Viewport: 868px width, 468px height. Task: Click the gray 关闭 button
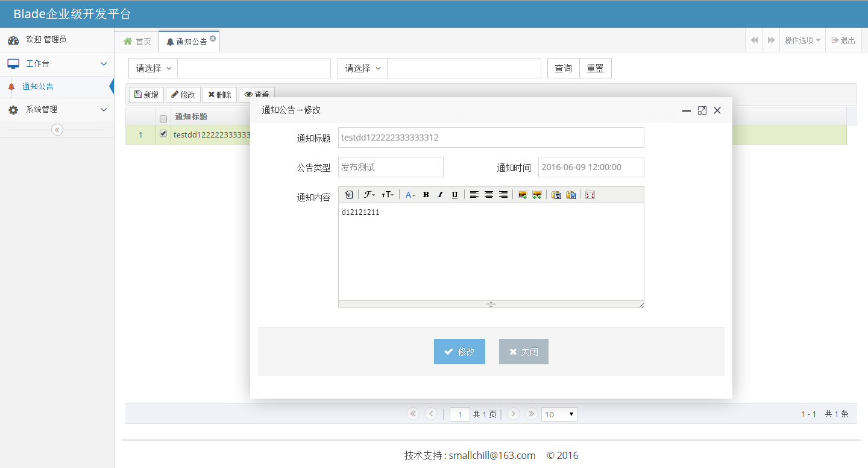524,352
